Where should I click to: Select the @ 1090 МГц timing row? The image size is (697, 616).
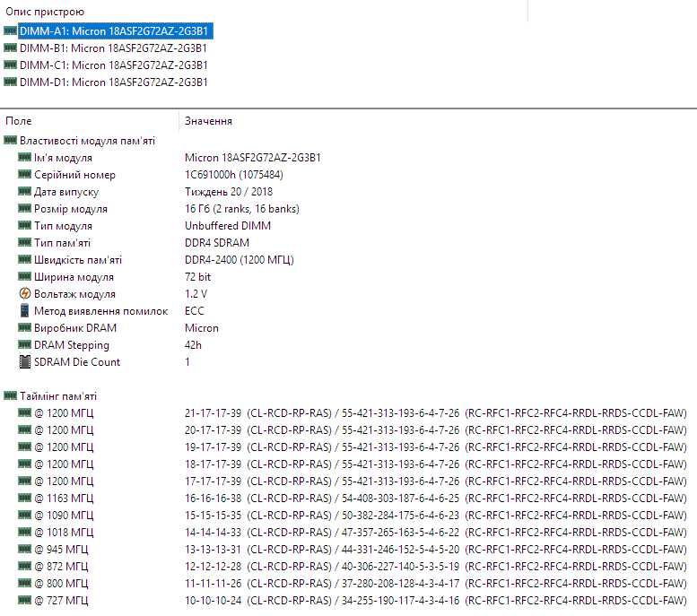pos(352,516)
